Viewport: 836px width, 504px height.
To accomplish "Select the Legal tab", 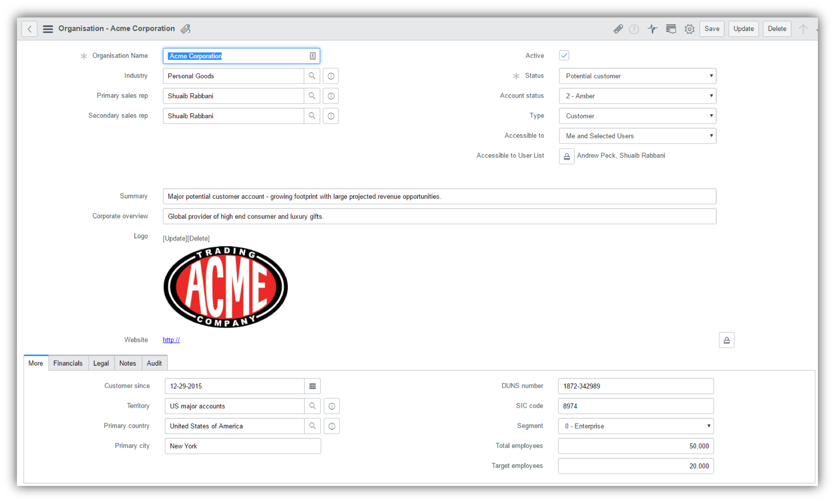I will click(x=101, y=363).
